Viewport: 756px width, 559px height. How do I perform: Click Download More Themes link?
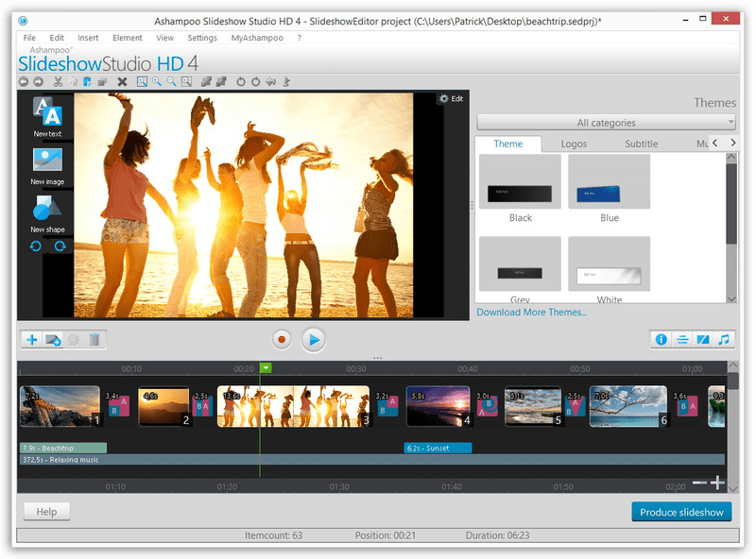point(531,313)
